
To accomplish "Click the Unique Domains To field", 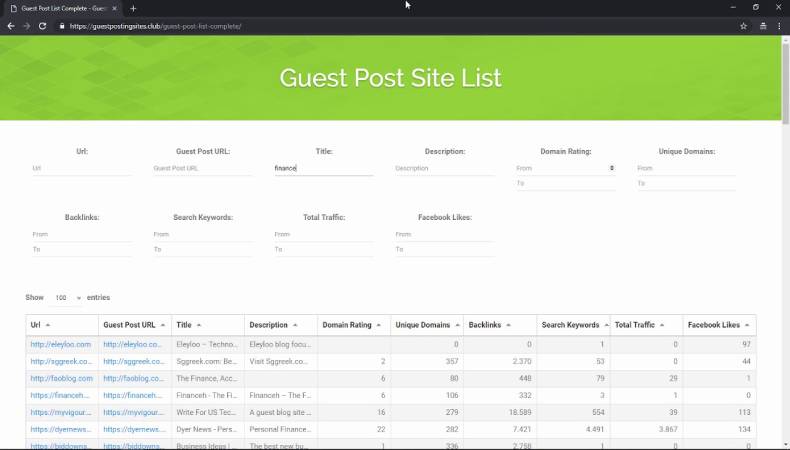I will tap(686, 184).
